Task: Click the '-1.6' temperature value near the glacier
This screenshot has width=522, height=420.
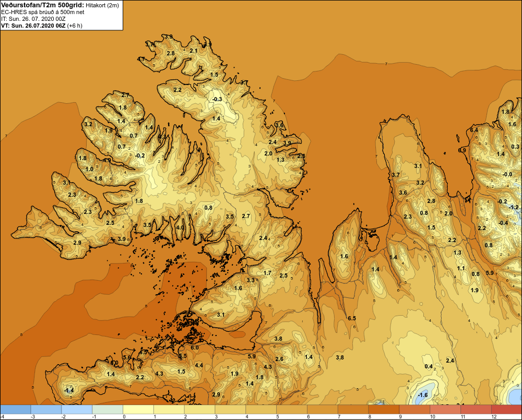Action: [422, 395]
